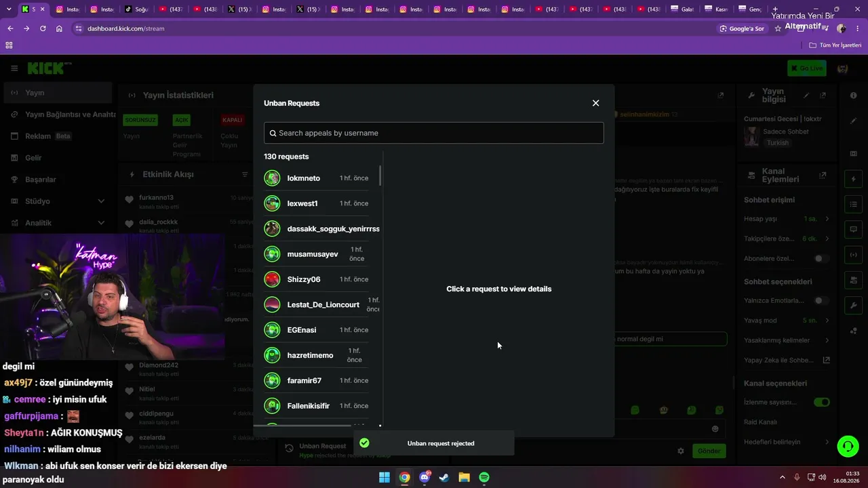The height and width of the screenshot is (488, 868).
Task: Click the Go Live button
Action: (806, 68)
